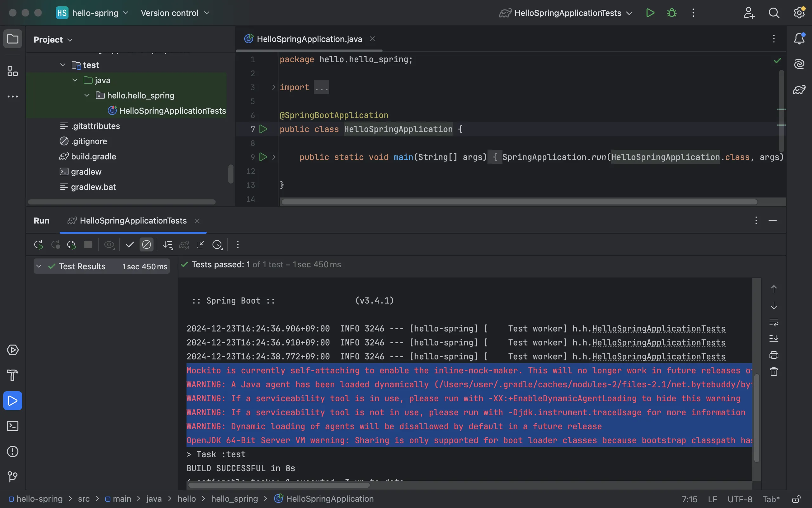Open Run panel options kebab menu

[x=756, y=220]
